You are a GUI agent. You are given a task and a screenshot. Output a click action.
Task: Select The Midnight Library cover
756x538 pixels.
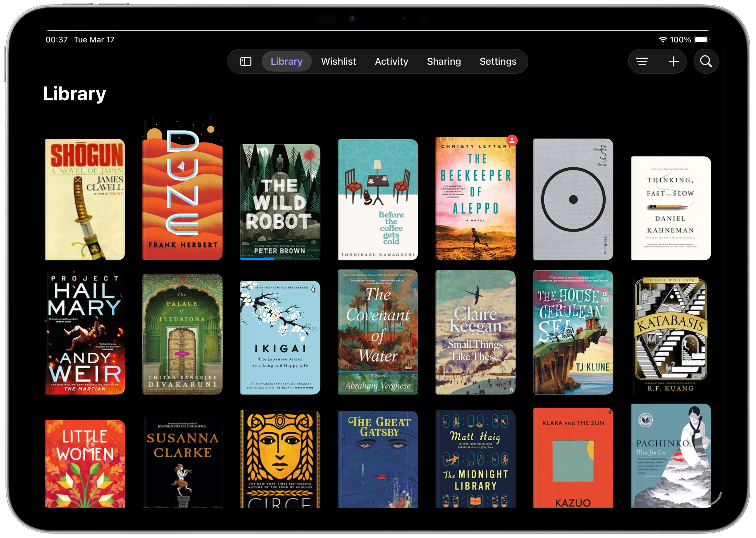(x=475, y=459)
